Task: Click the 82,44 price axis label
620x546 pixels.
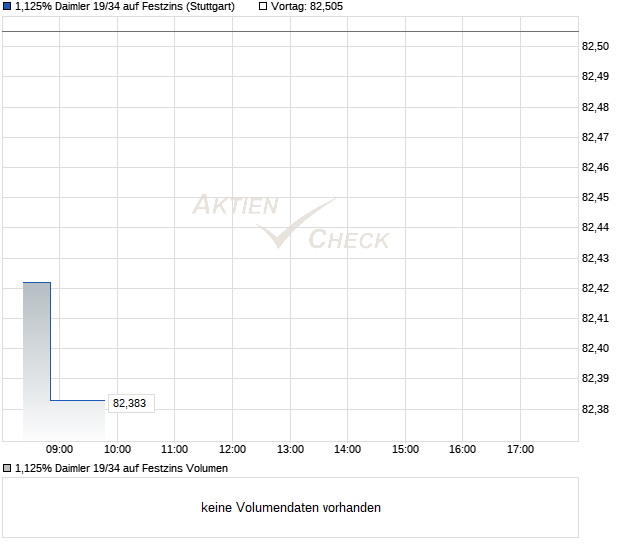Action: coord(595,227)
